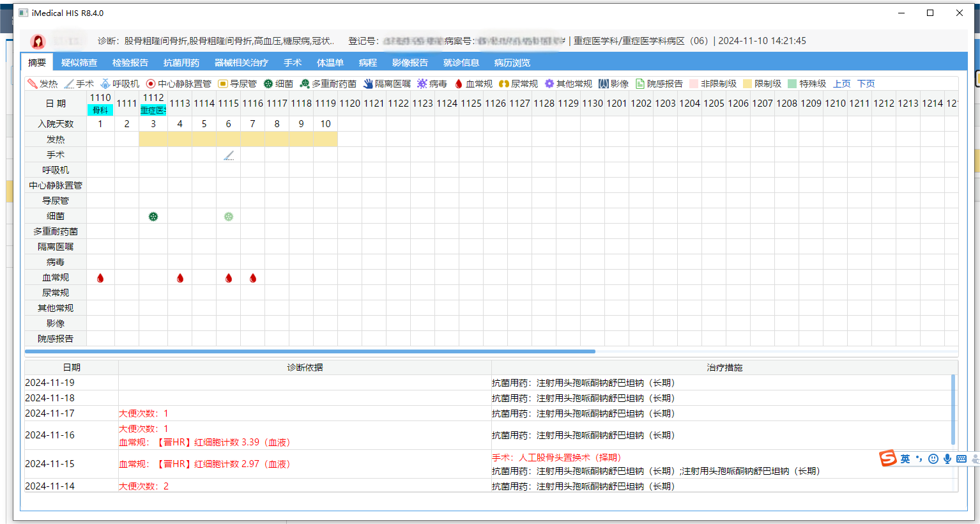Click the 手术 scalpel legend icon

point(69,84)
